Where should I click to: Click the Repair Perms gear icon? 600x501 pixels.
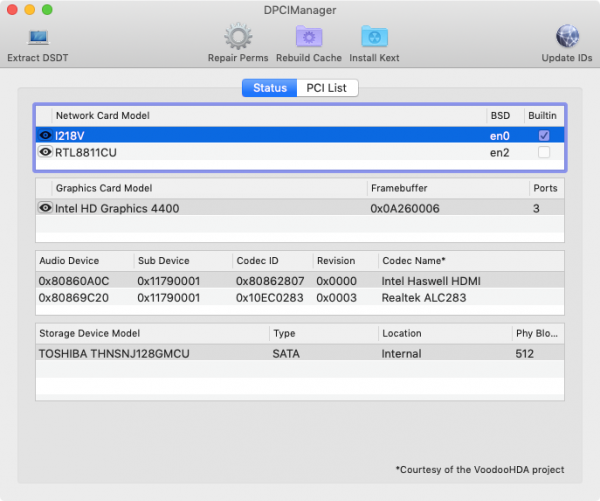[237, 38]
